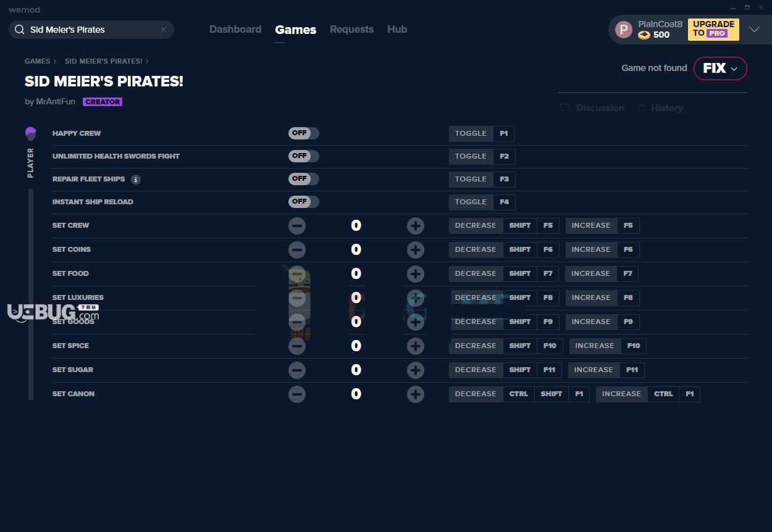Screen dimensions: 772x532
Task: Increase Set Food with the plus icon
Action: (x=416, y=274)
